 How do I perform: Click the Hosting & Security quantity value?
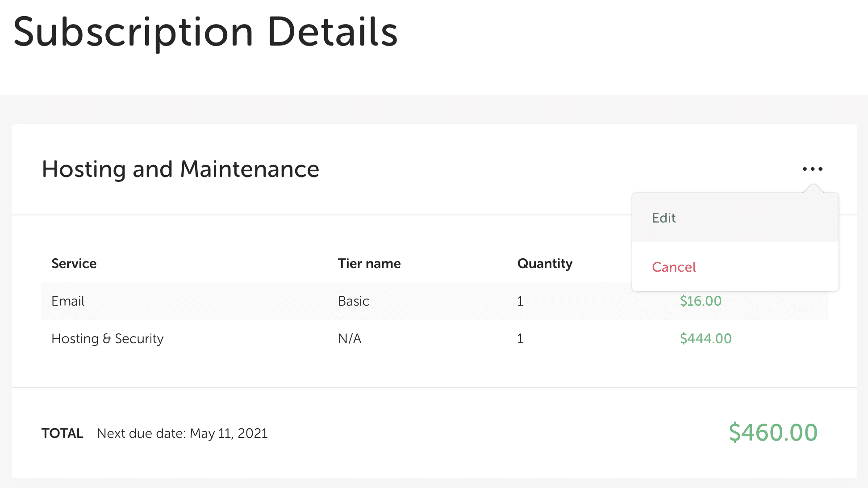click(x=520, y=339)
